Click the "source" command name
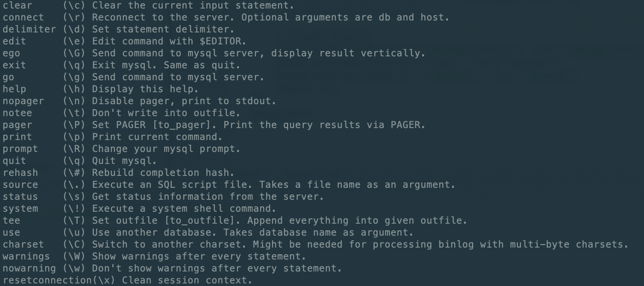This screenshot has width=644, height=286. pos(20,185)
